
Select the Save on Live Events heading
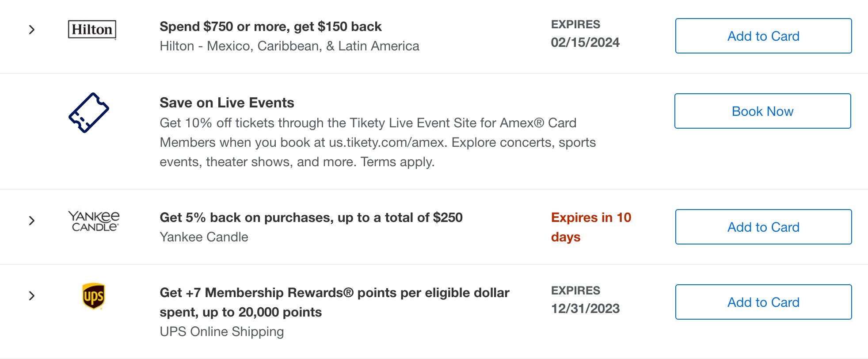227,103
